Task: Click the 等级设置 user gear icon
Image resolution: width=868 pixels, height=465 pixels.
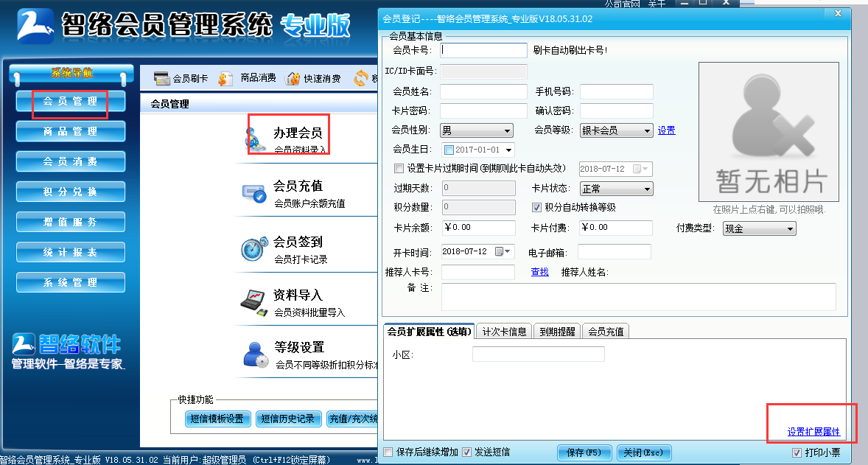Action: [x=256, y=355]
